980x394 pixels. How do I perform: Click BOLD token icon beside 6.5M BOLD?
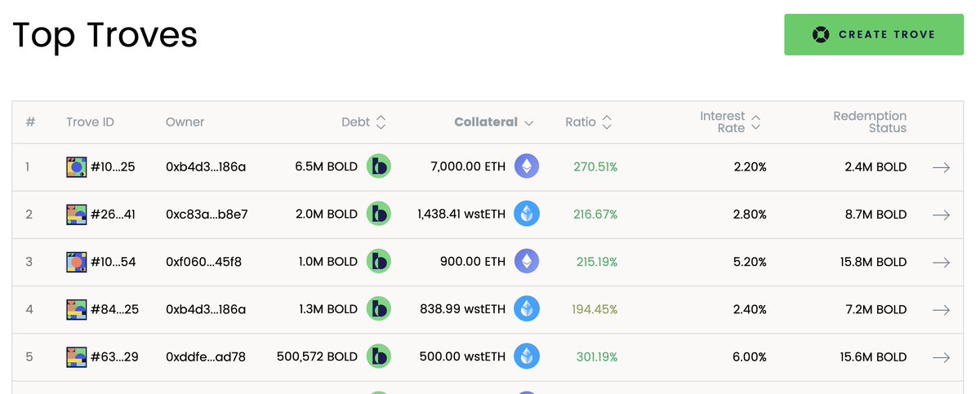tap(378, 167)
